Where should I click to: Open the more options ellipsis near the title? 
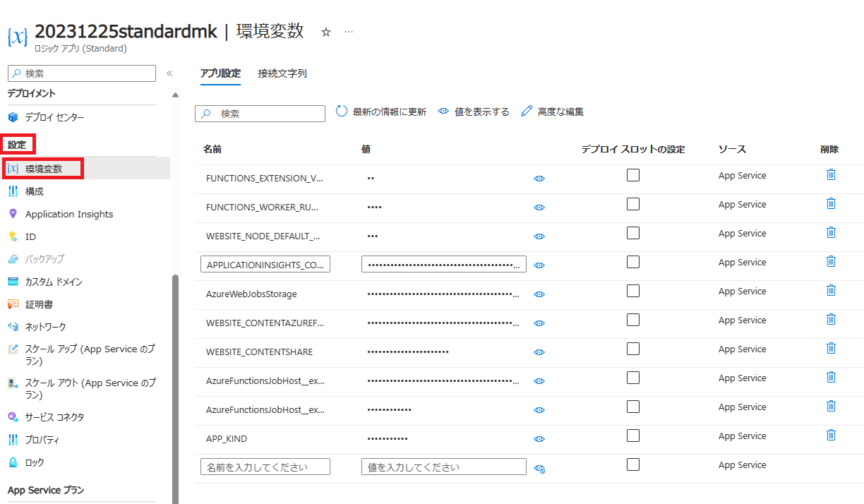[x=349, y=32]
